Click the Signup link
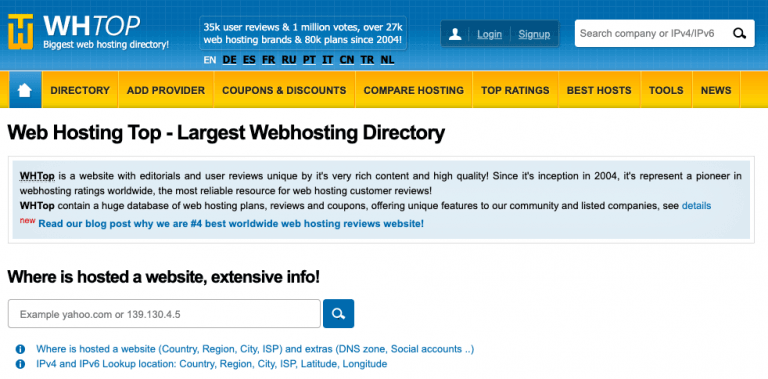 pos(534,34)
